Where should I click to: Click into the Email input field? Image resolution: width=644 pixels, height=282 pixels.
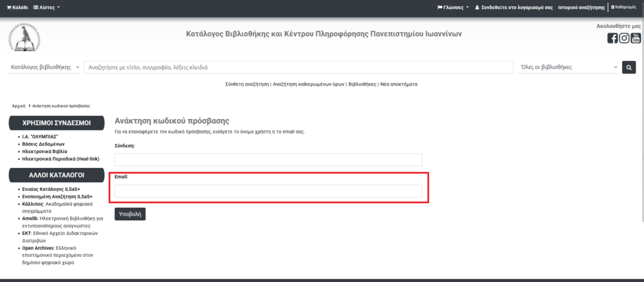(x=268, y=191)
